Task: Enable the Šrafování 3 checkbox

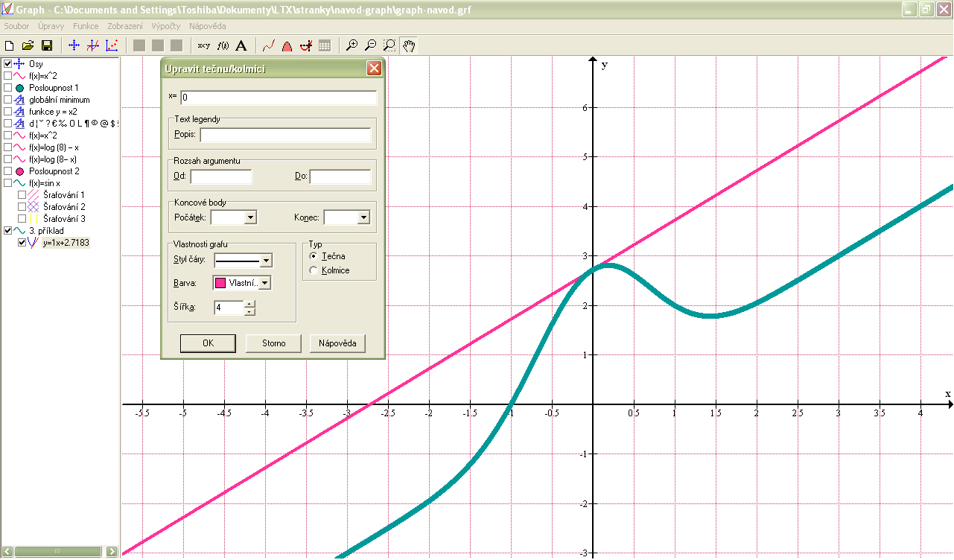Action: [x=22, y=219]
